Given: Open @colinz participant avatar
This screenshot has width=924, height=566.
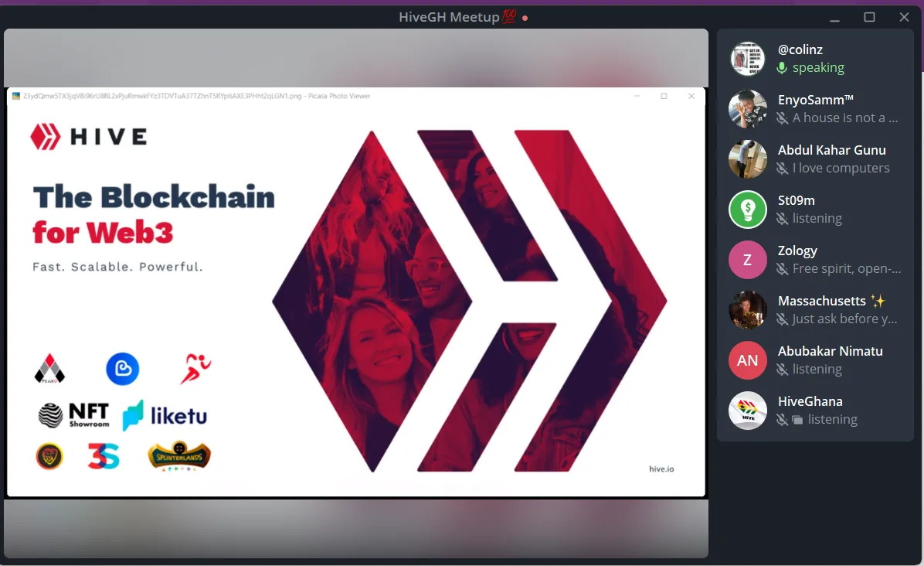Looking at the screenshot, I should click(x=748, y=59).
